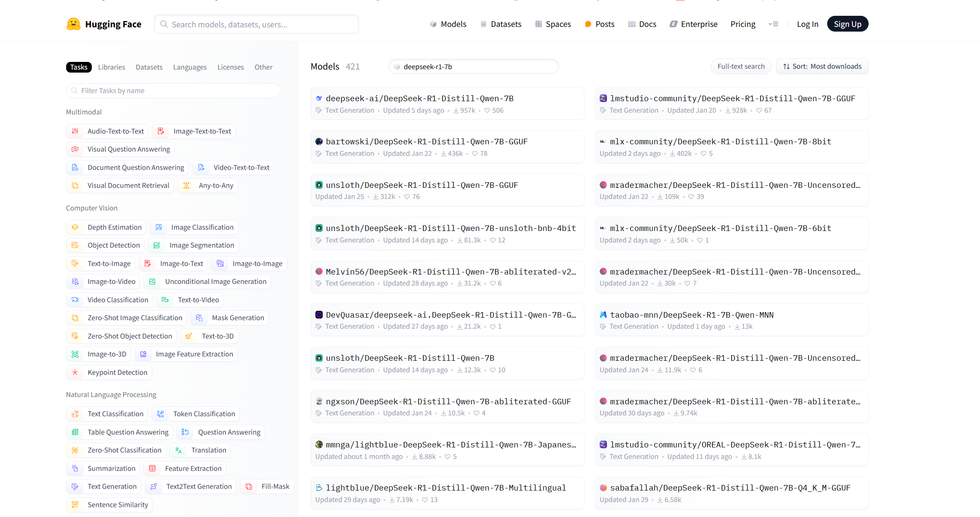Image resolution: width=980 pixels, height=517 pixels.
Task: Click the deepseek-r1-7b model name filter box
Action: coord(474,66)
